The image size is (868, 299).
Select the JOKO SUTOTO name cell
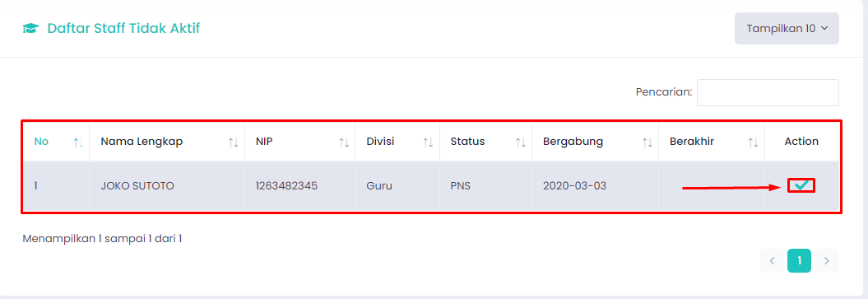click(x=137, y=186)
